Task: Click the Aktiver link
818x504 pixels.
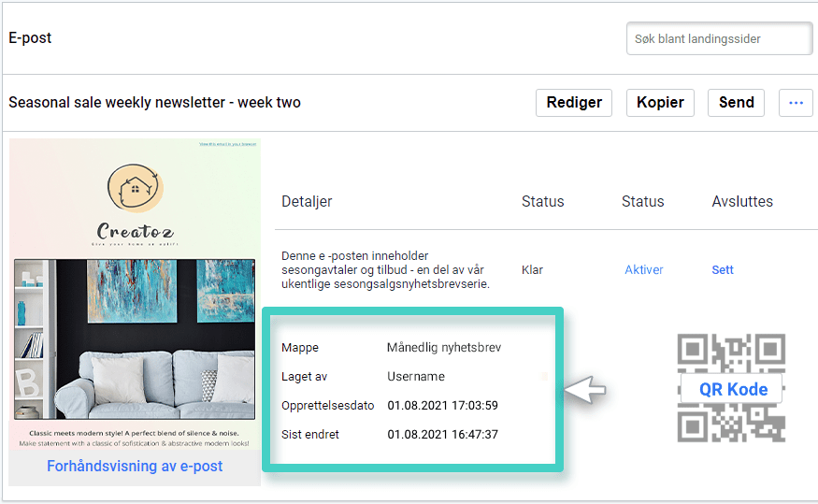Action: coord(644,269)
